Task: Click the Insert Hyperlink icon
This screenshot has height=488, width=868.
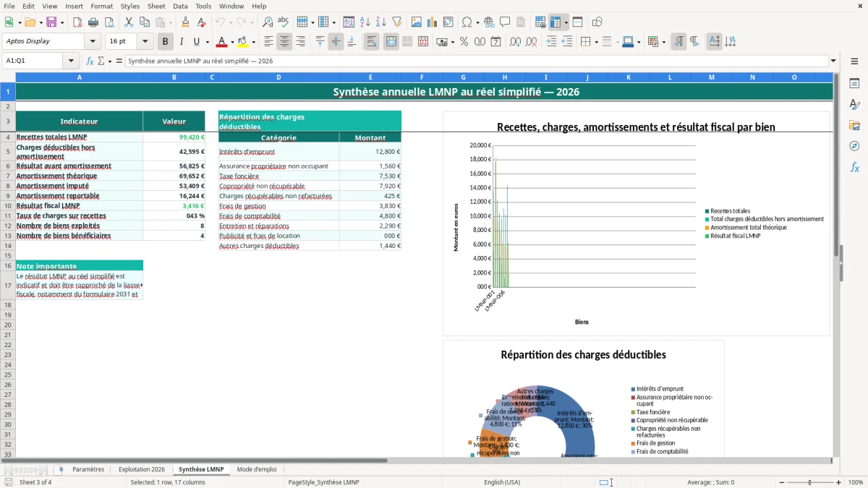Action: point(489,22)
